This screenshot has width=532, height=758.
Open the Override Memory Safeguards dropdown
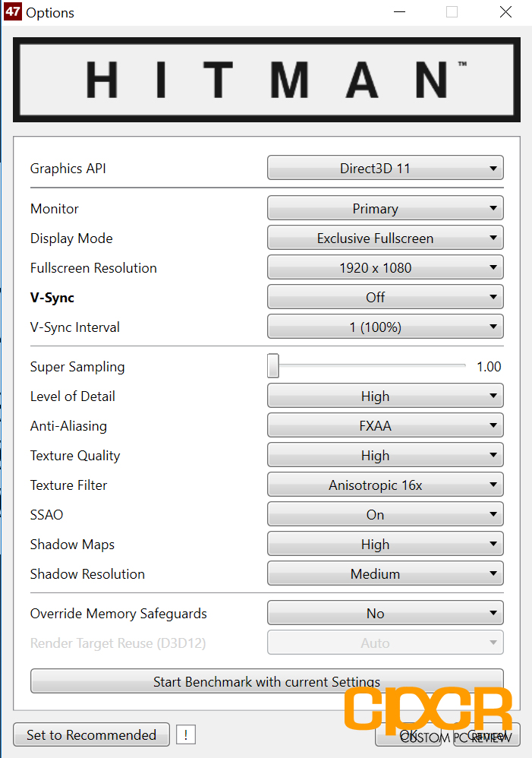tap(385, 613)
